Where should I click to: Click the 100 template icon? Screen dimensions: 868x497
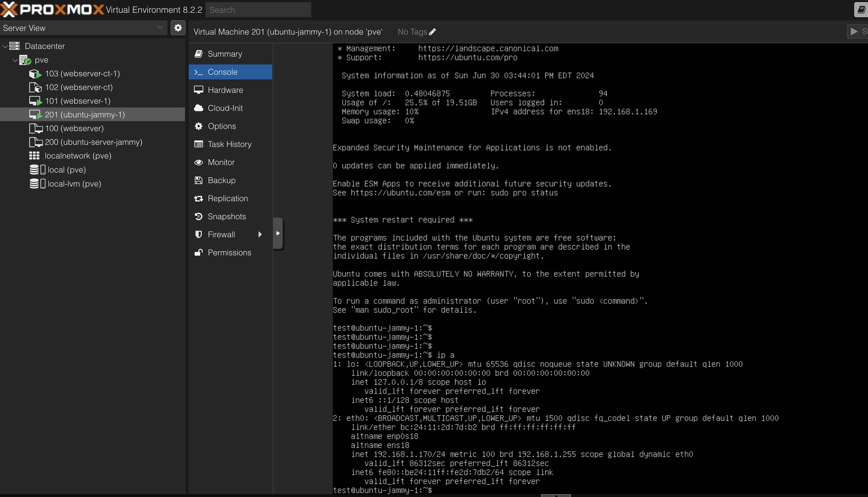36,128
